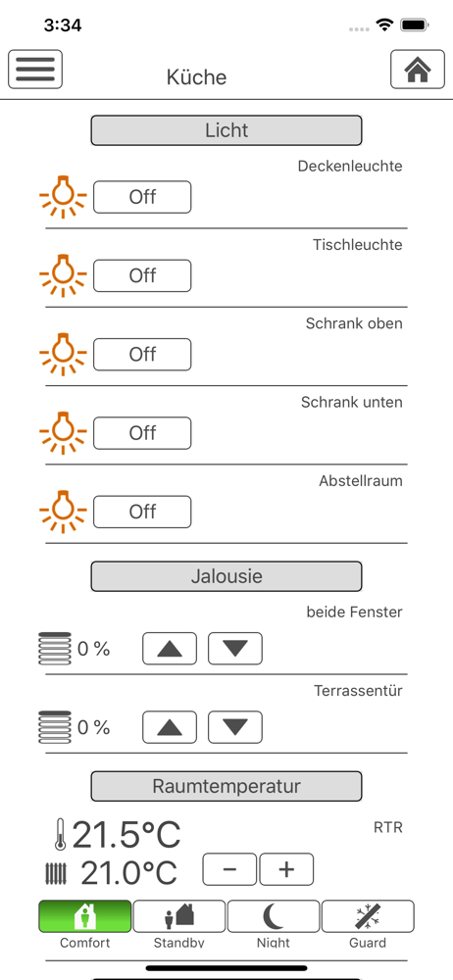This screenshot has width=453, height=980.
Task: Lower the Terrassentür blind
Action: coord(235,727)
